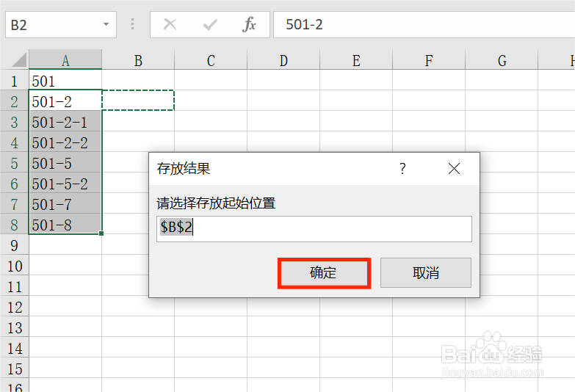Select column A header
The image size is (575, 392).
(65, 60)
